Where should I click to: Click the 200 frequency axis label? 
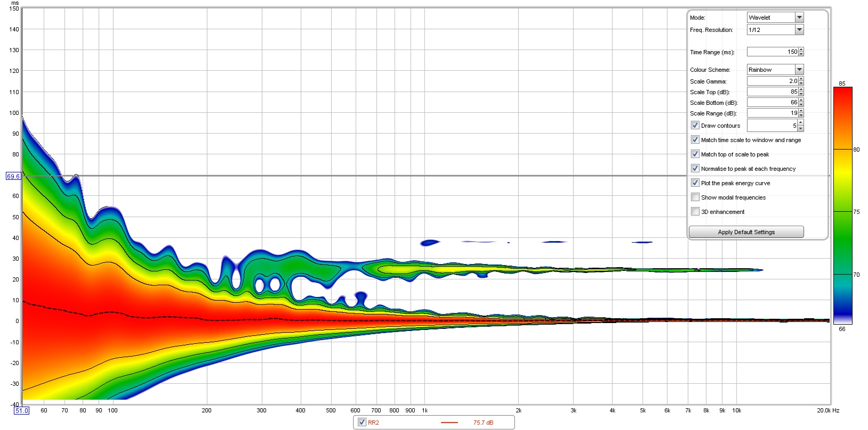[x=207, y=410]
